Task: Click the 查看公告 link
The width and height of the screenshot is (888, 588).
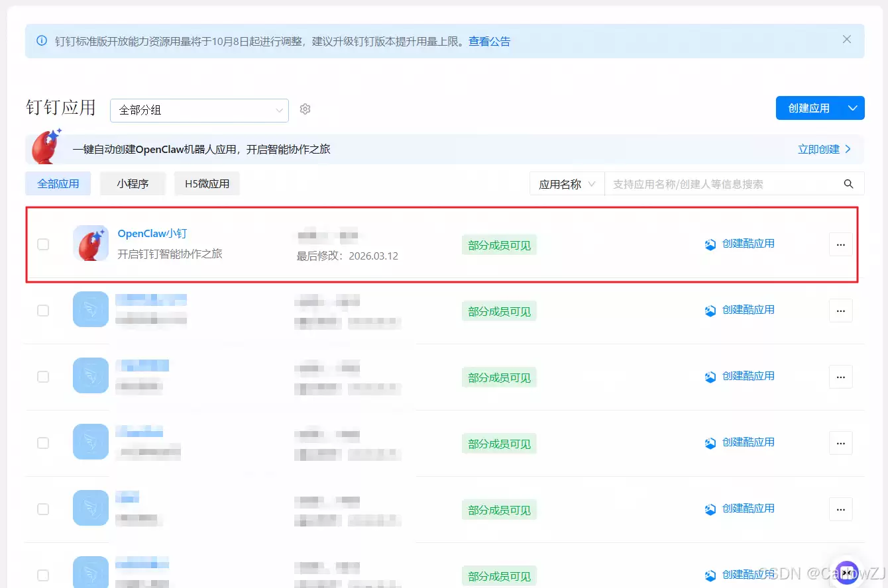Action: [489, 41]
